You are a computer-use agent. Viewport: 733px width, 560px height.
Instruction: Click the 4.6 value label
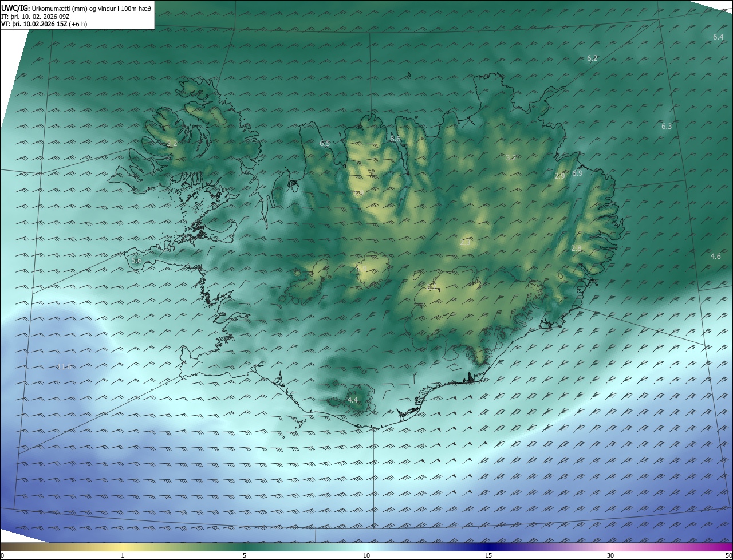(x=716, y=256)
